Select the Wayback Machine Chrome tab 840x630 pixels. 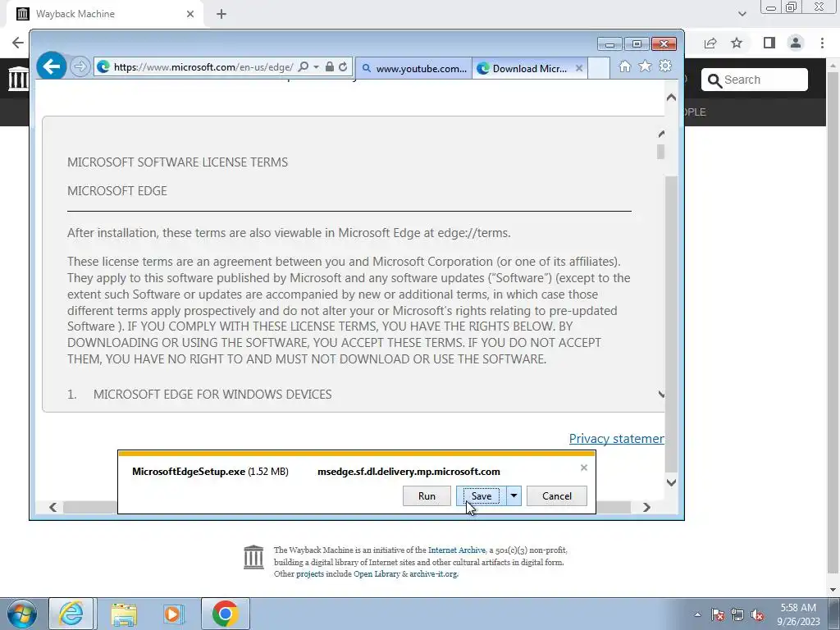coord(104,14)
